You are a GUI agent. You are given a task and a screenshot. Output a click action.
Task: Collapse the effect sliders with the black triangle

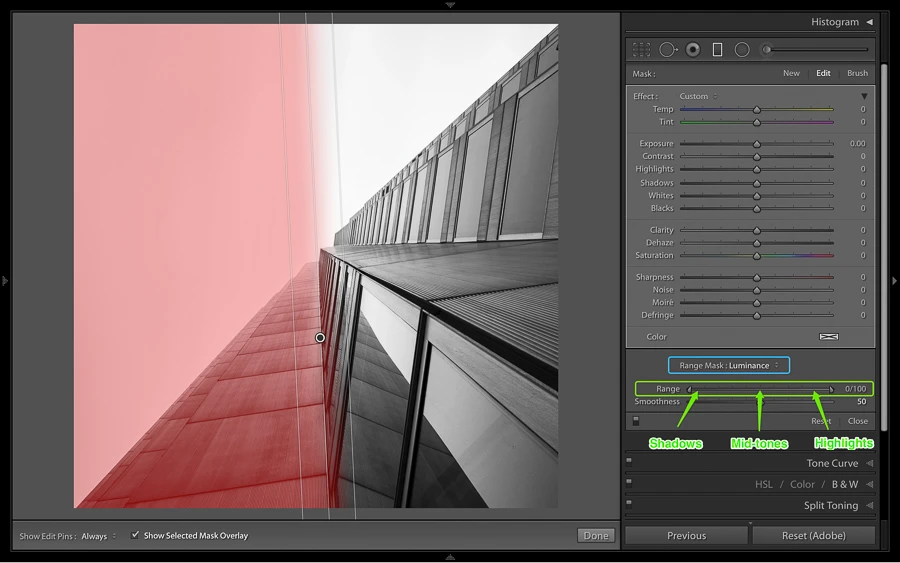(864, 96)
